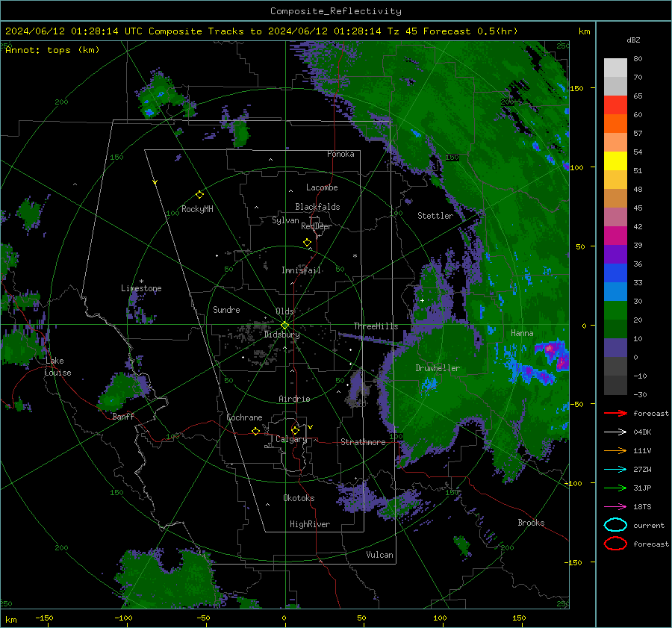Click the HighRiver town label
Viewport: 672px width, 628px height.
310,524
